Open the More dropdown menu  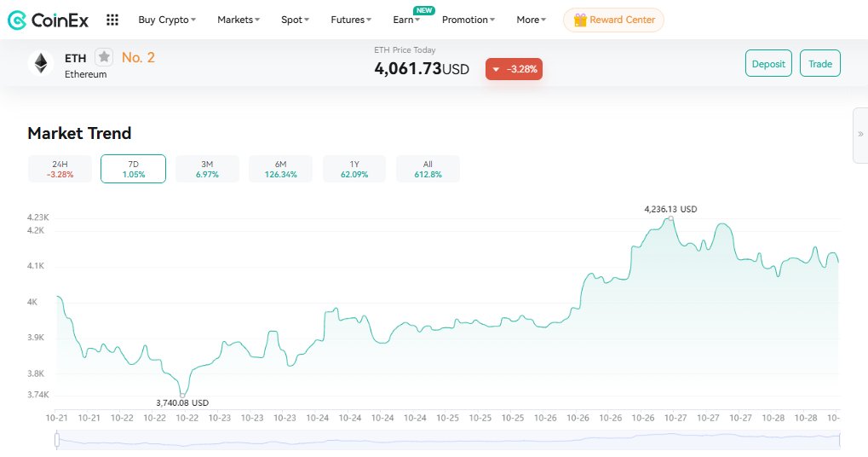pos(531,20)
